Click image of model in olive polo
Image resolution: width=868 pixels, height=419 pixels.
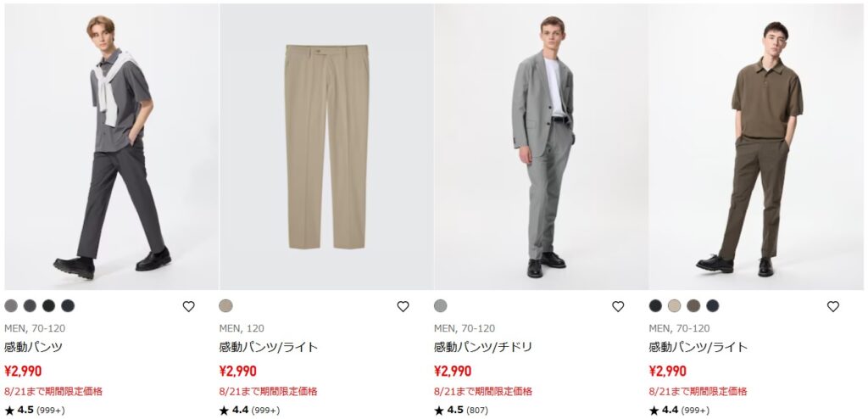click(x=756, y=147)
